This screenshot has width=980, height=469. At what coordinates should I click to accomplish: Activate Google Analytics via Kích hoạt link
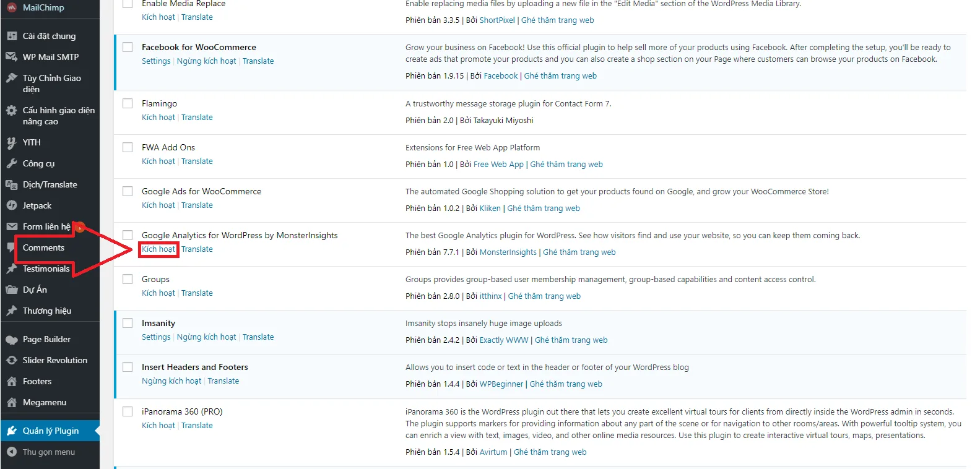[158, 249]
